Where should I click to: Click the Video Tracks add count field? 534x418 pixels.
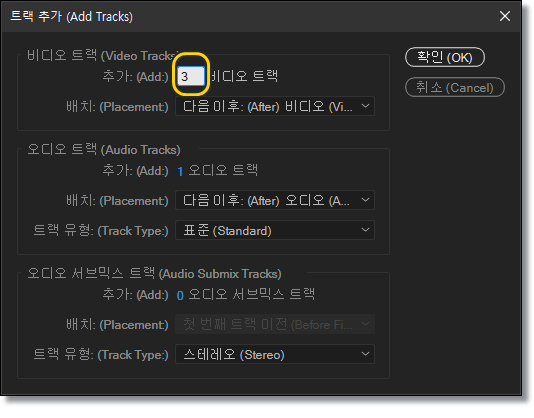coord(191,76)
